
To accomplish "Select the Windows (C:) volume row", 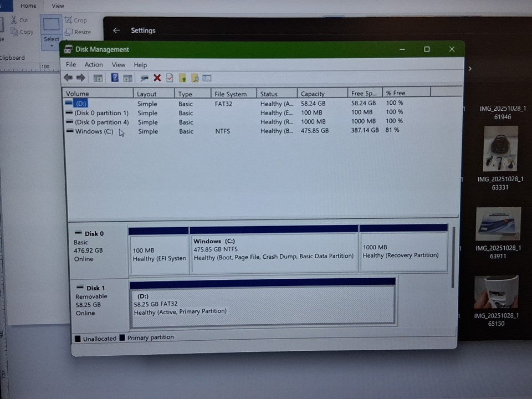I will (x=94, y=131).
